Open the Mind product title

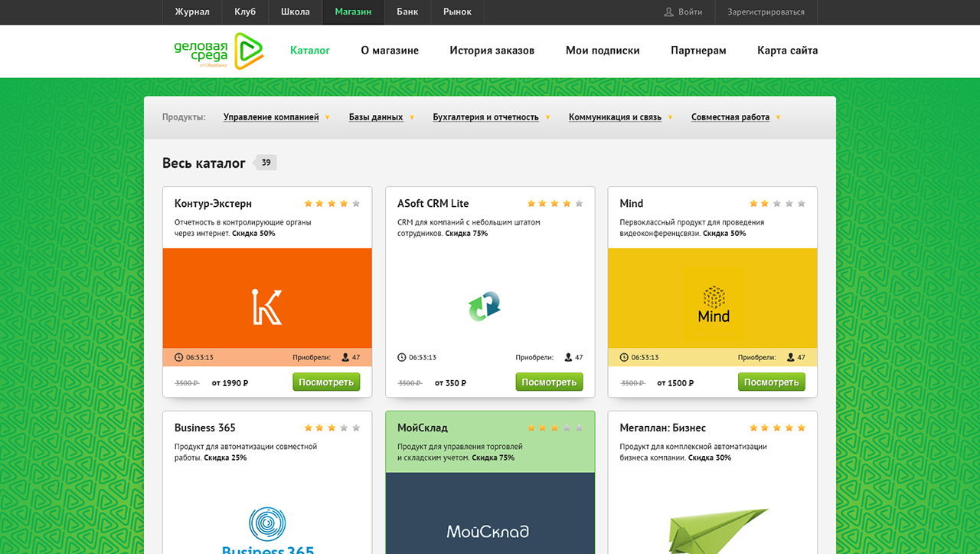coord(632,204)
